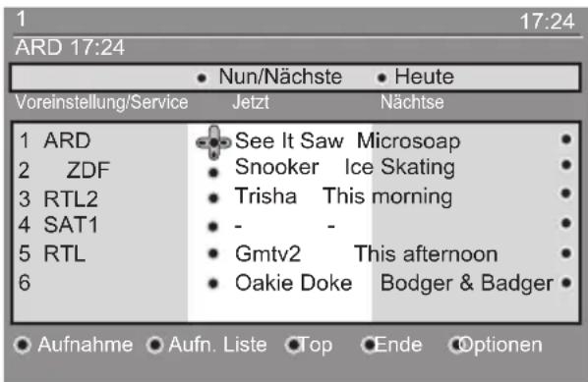Select the Gmtv2 programme on RTL
The image size is (588, 382).
pyautogui.click(x=267, y=254)
